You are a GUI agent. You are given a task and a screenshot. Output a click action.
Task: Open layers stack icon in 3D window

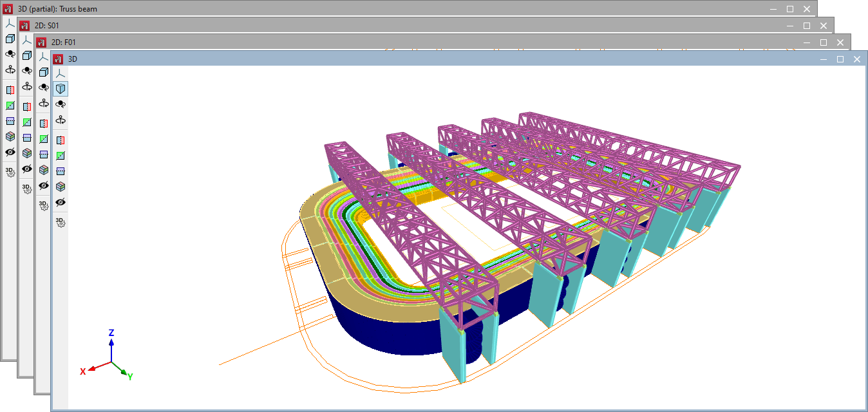(x=61, y=187)
